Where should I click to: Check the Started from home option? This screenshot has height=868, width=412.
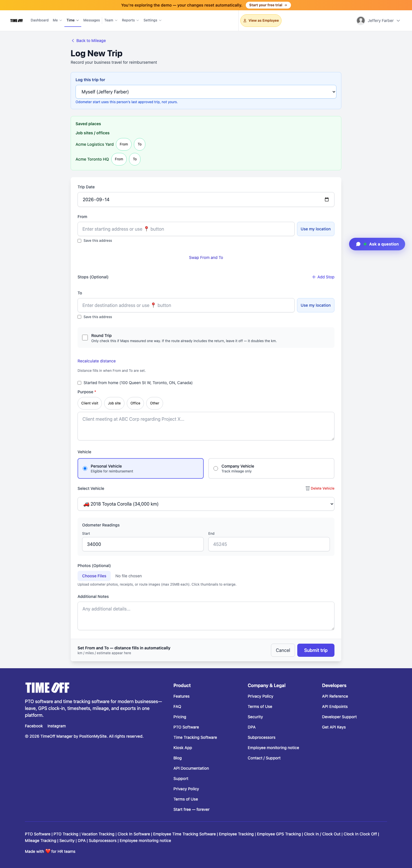point(80,383)
